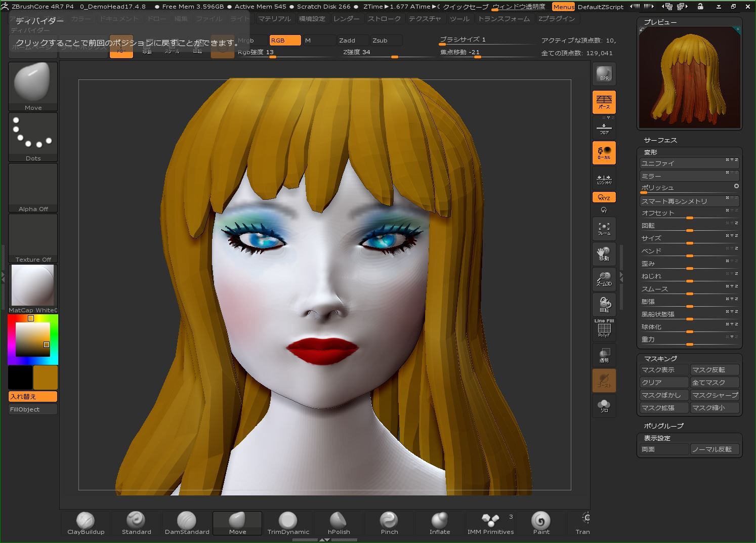Viewport: 756px width, 543px height.
Task: Click the black secondary color swatch
Action: 20,378
